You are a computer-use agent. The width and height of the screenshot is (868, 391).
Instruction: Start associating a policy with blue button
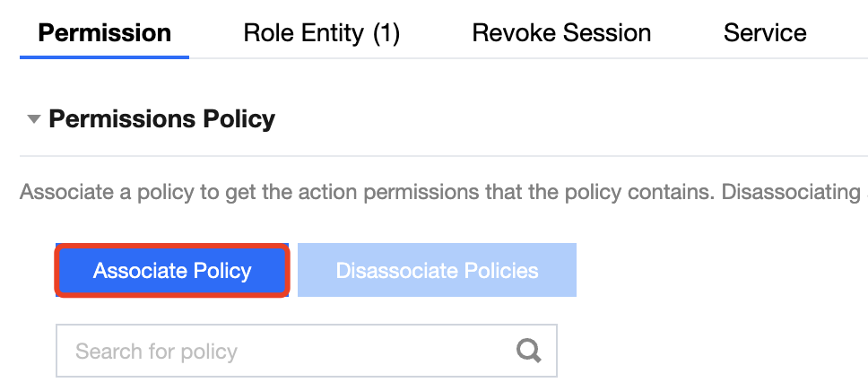172,270
